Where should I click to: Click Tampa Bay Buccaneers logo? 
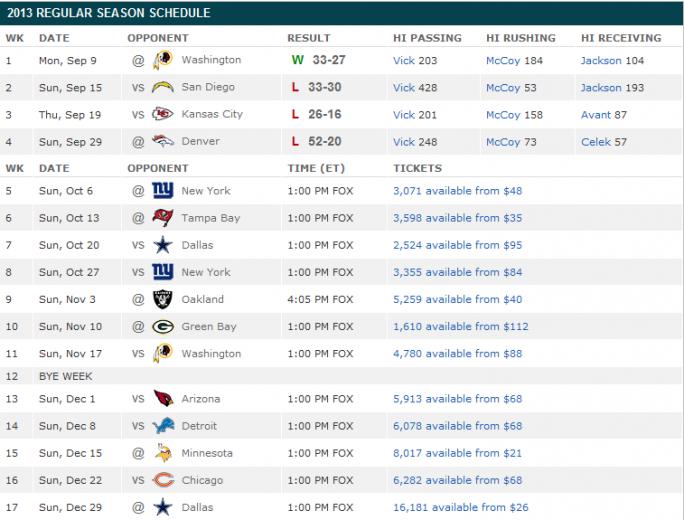click(163, 218)
